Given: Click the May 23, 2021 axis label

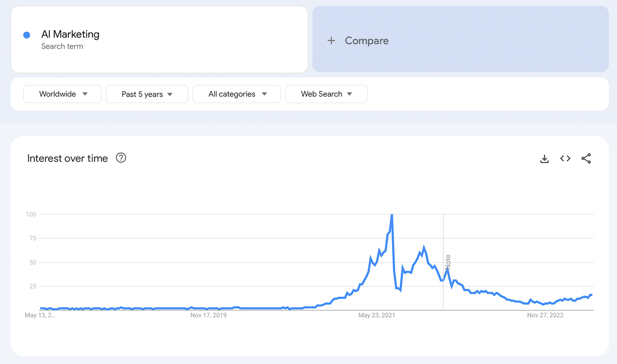Looking at the screenshot, I should [376, 315].
